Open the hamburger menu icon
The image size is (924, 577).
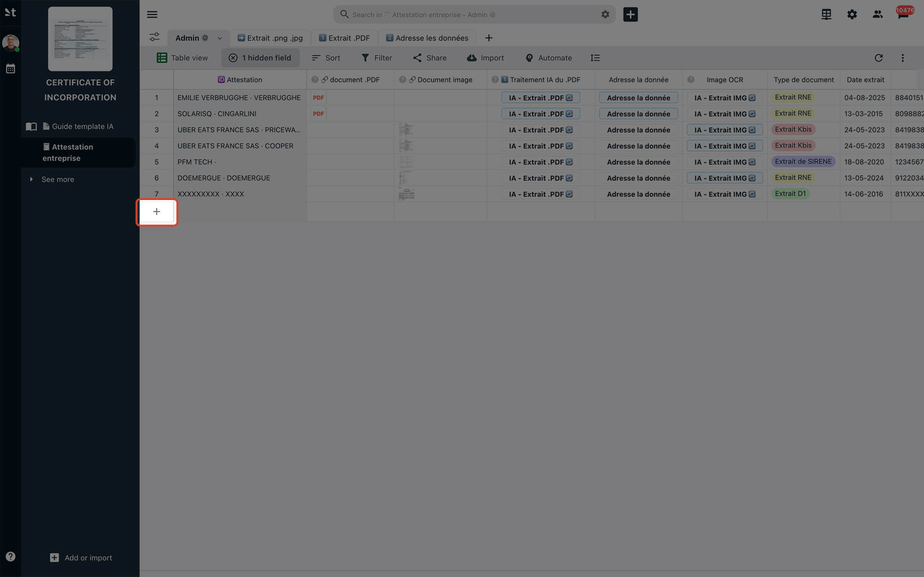152,14
